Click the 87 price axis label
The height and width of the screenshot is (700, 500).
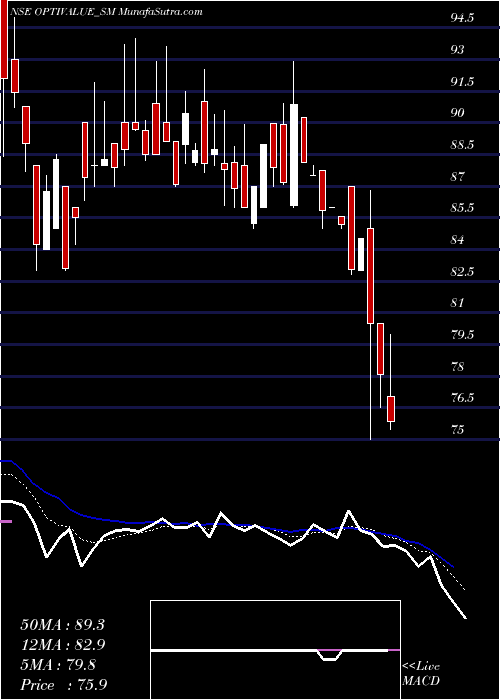[458, 176]
